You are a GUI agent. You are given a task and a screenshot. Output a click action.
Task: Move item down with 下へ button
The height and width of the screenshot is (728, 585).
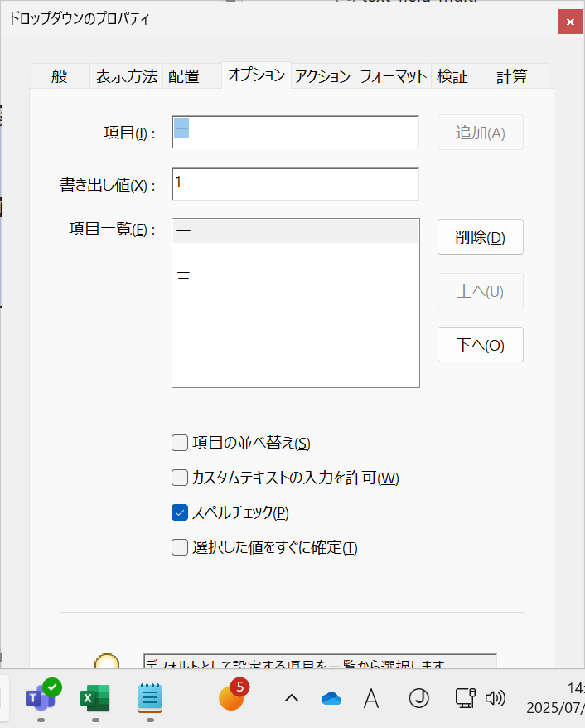(480, 344)
